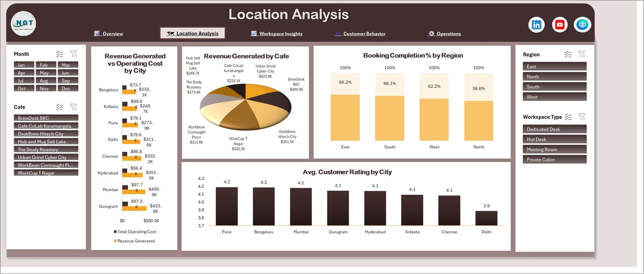This screenshot has height=274, width=644.
Task: Enable multi-select on Cafe slicer
Action: (x=60, y=107)
